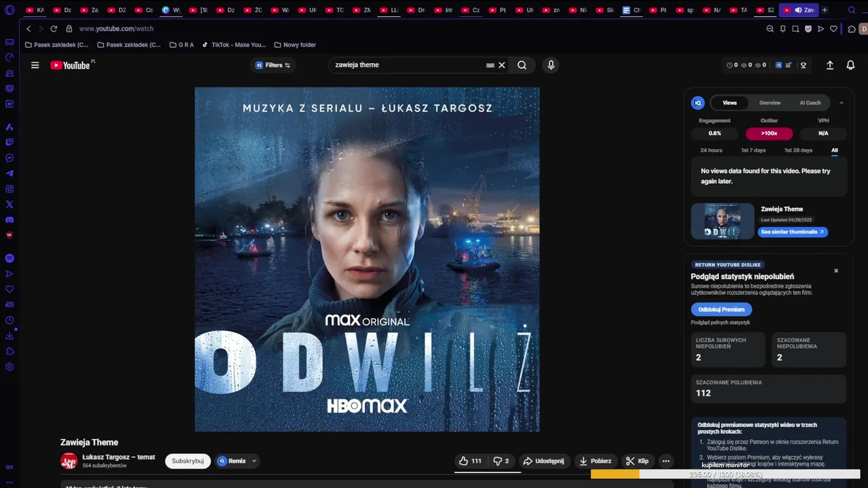Reload the page in the browser toolbar
The width and height of the screenshot is (868, 488).
click(x=54, y=28)
